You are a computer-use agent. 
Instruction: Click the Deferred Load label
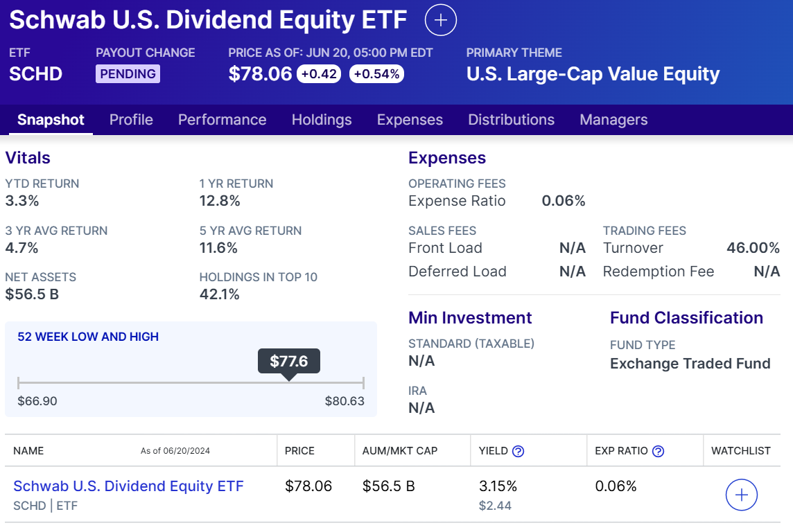tap(458, 272)
